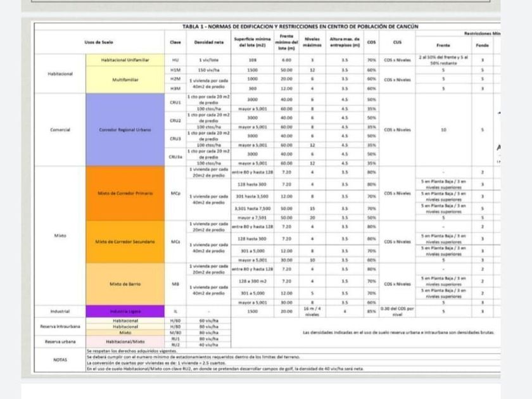Viewport: 532px width, 399px height.
Task: Click the yellow 'Multifamiliar' cell
Action: [125, 80]
